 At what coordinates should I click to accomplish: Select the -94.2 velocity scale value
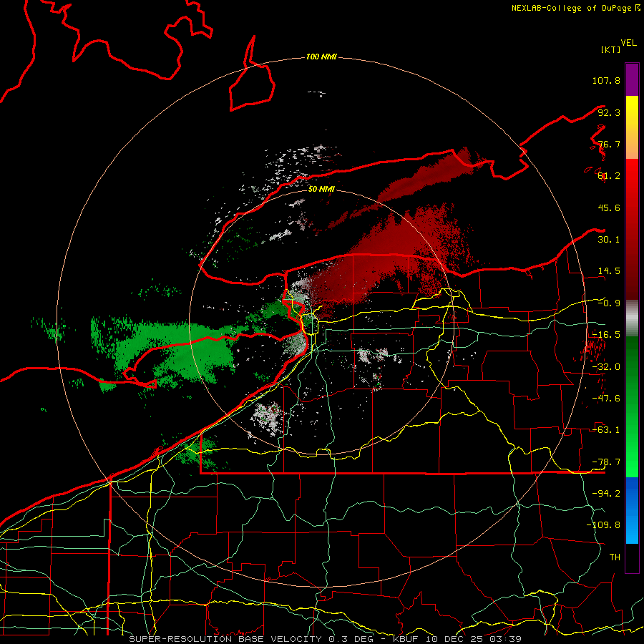[x=606, y=494]
